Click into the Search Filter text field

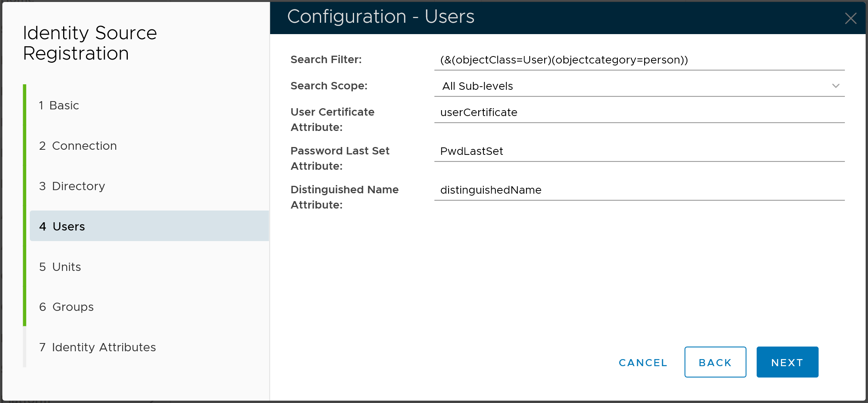pos(639,60)
